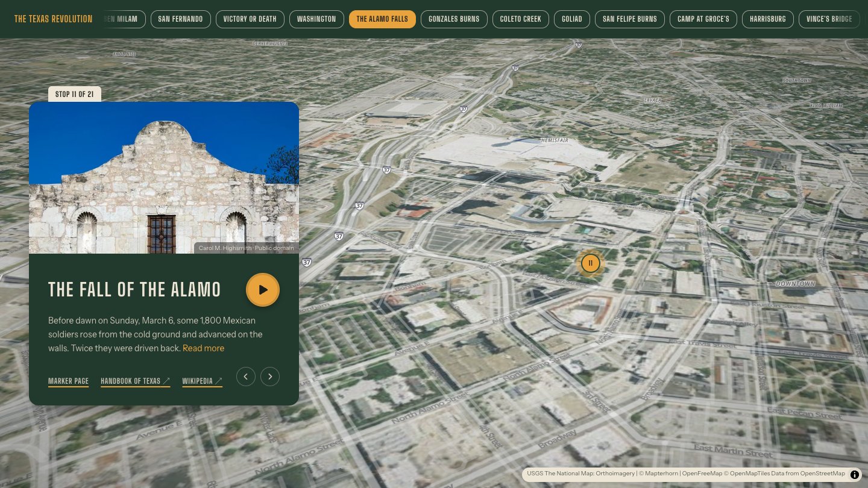Click the Downtown label on the map

tap(796, 284)
